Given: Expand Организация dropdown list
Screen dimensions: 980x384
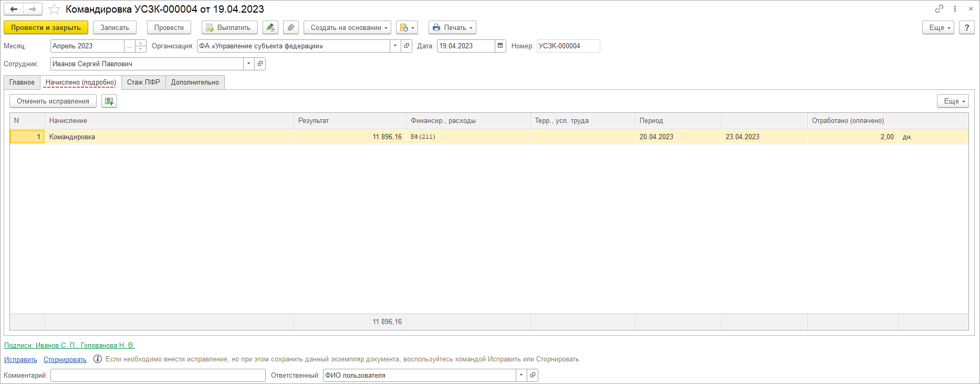Looking at the screenshot, I should (395, 46).
